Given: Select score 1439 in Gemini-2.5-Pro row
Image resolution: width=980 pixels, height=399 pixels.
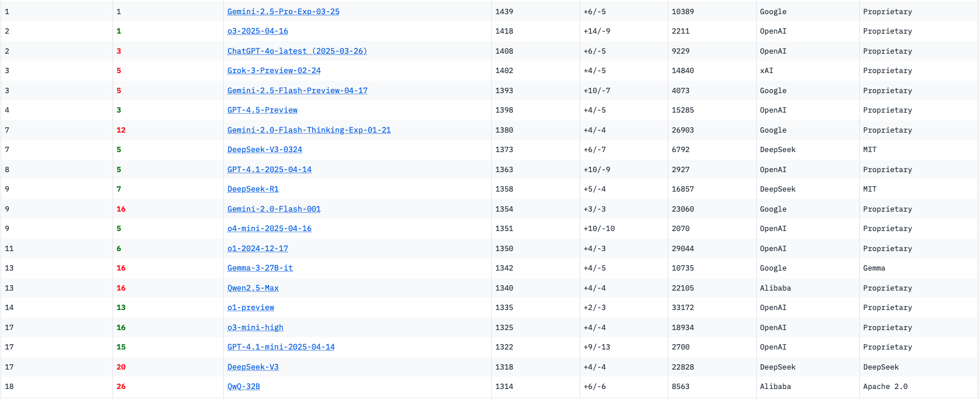Looking at the screenshot, I should coord(504,12).
